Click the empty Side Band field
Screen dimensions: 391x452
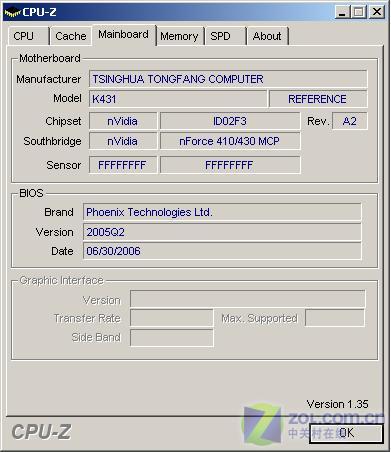(172, 338)
